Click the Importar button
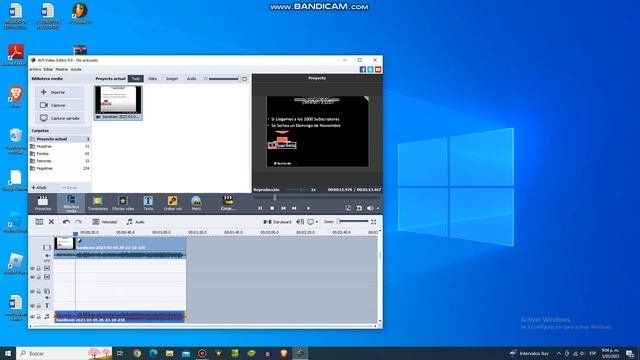This screenshot has height=360, width=640. click(x=60, y=92)
